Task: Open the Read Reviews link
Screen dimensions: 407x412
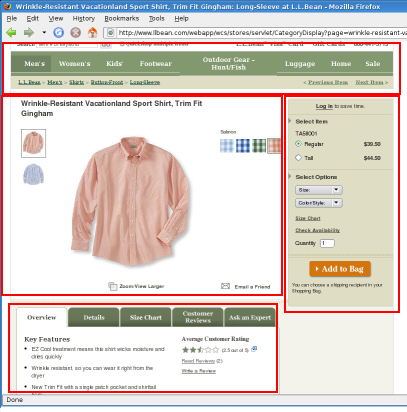Action: (198, 361)
